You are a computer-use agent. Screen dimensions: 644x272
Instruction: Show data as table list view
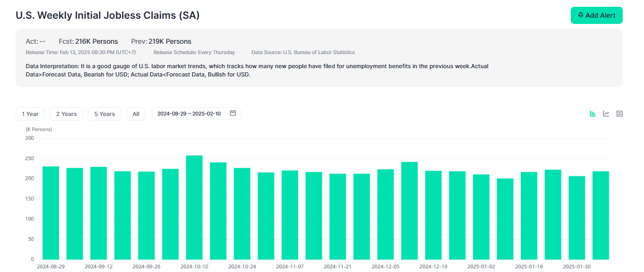619,113
